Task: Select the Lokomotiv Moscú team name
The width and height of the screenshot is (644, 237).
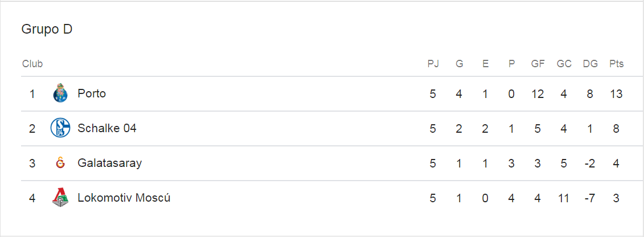Action: tap(124, 198)
